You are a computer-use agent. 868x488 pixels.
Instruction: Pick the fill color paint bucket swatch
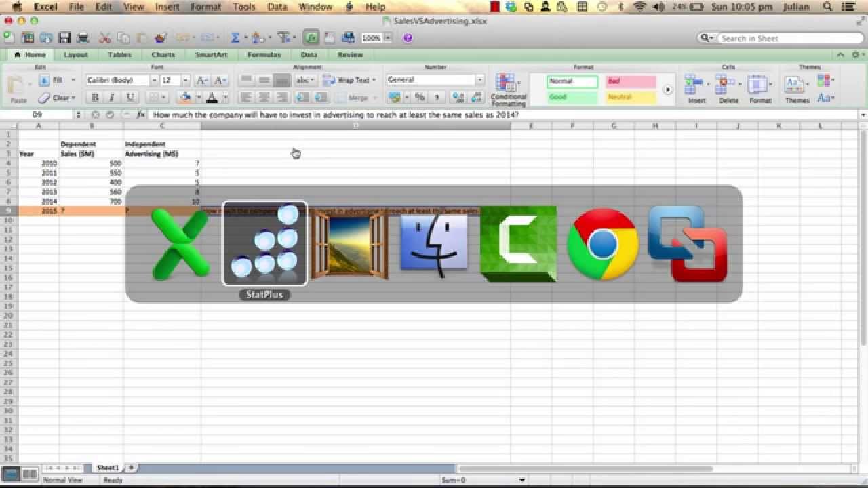pos(185,98)
